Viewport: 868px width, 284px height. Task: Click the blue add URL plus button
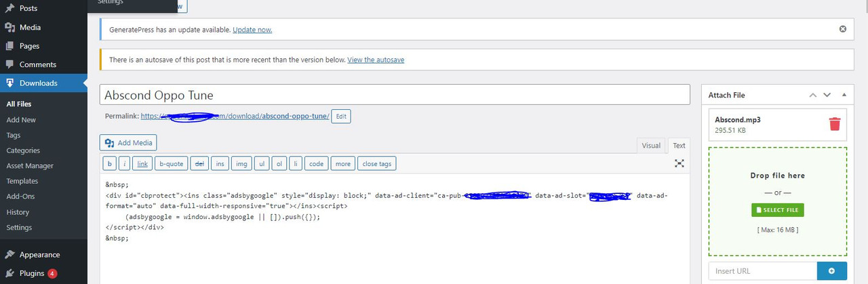tap(832, 271)
